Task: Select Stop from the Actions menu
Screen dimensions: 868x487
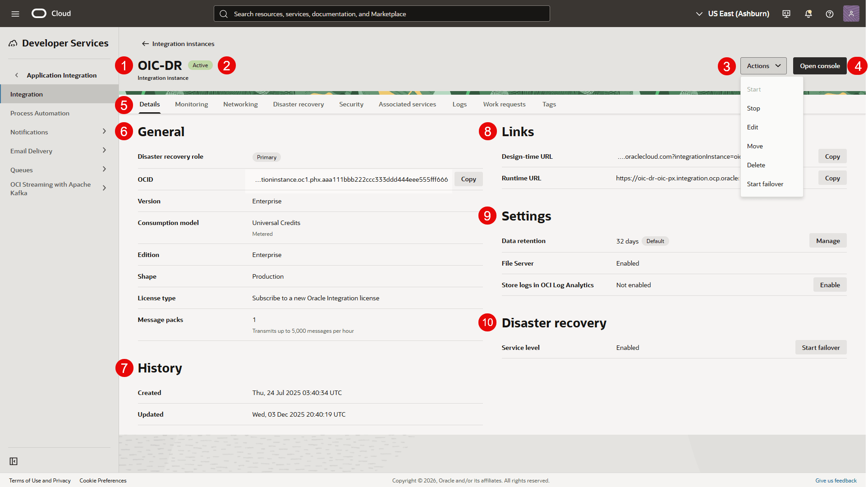Action: (753, 108)
